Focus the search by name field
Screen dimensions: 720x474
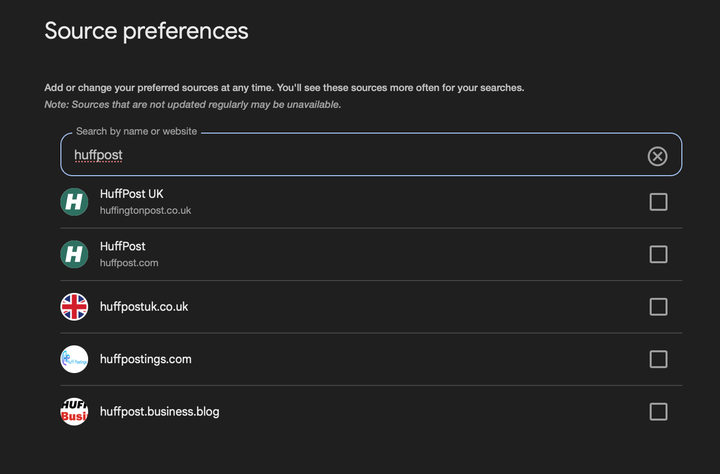(350, 156)
